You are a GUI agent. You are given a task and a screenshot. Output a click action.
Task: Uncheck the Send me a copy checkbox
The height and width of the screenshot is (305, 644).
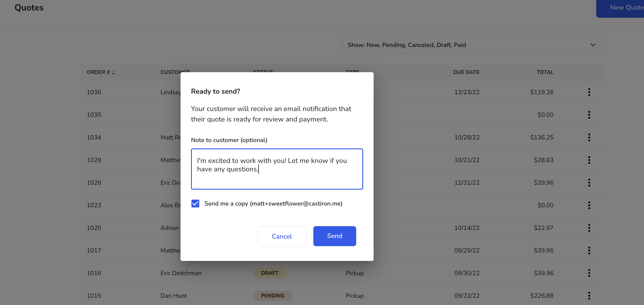195,204
